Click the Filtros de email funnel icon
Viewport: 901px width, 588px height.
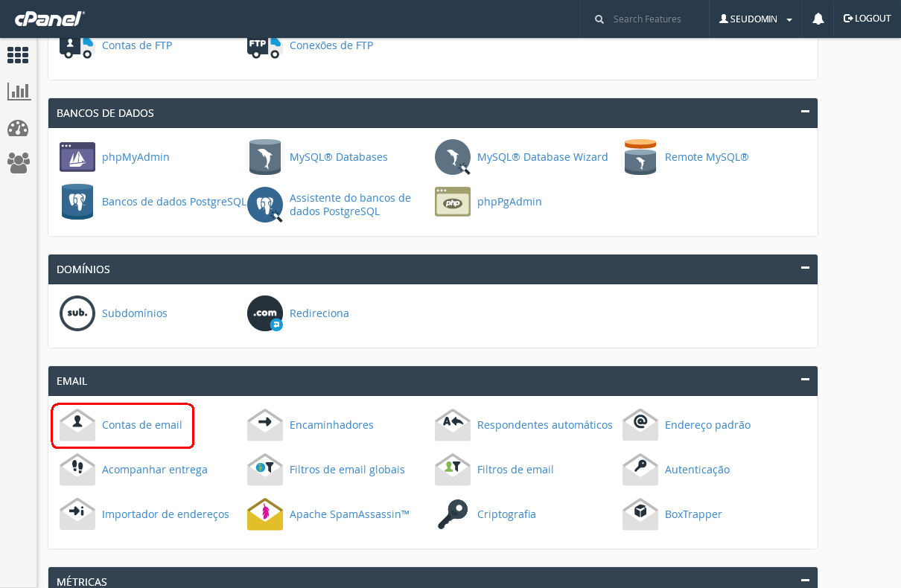point(453,470)
